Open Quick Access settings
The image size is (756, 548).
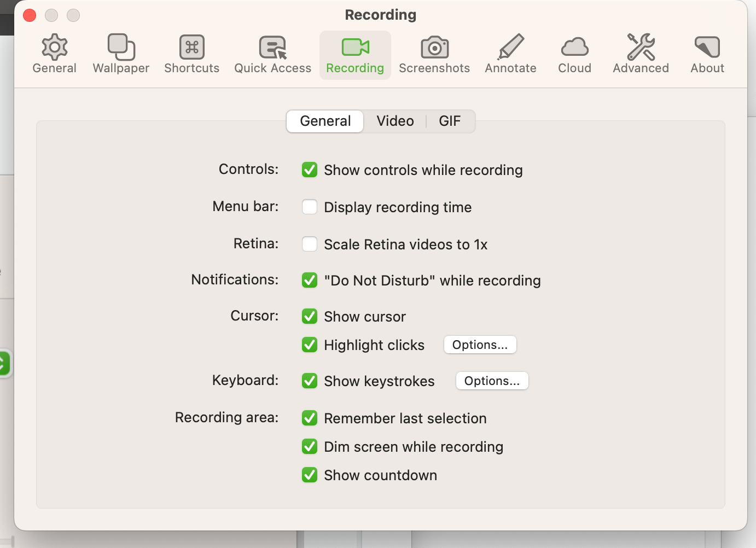[272, 53]
